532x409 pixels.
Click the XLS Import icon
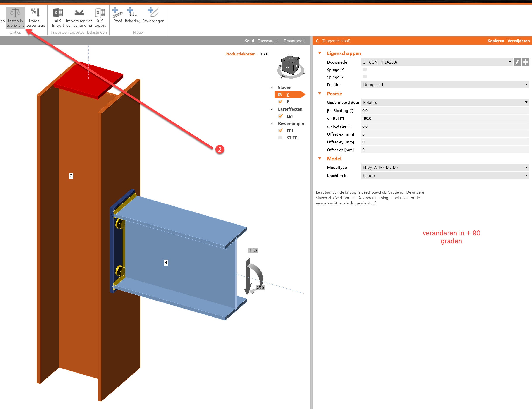(x=58, y=13)
